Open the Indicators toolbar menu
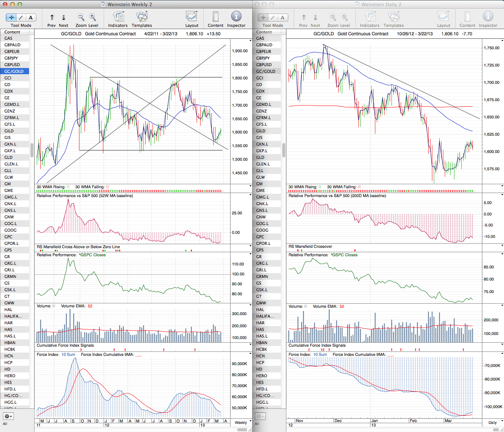504x432 pixels. pos(118,17)
